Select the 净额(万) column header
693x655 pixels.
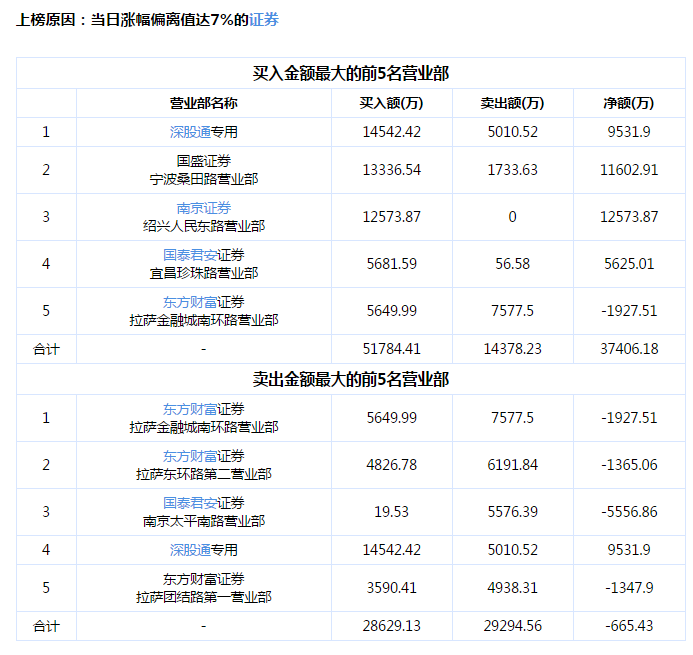click(629, 103)
